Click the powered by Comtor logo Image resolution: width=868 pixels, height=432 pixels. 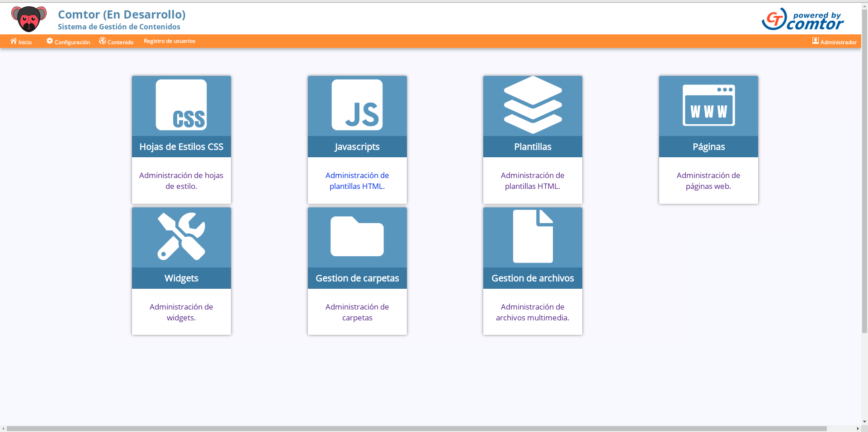pos(802,19)
